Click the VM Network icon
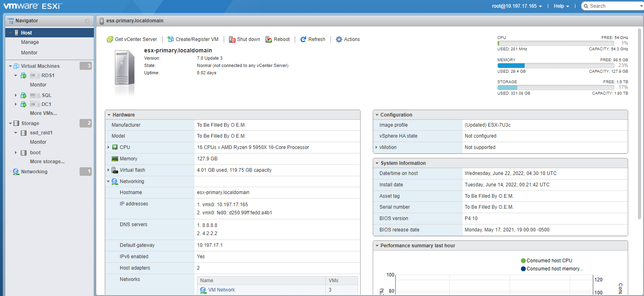 [x=203, y=290]
